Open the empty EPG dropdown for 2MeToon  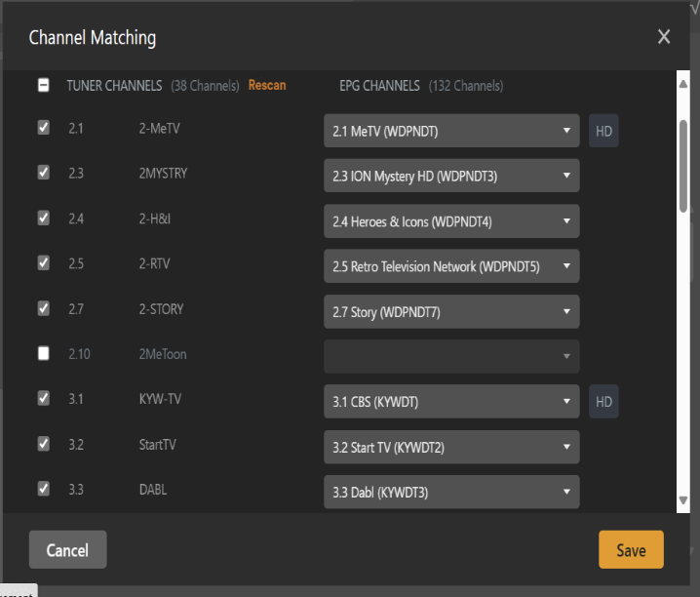pos(451,356)
